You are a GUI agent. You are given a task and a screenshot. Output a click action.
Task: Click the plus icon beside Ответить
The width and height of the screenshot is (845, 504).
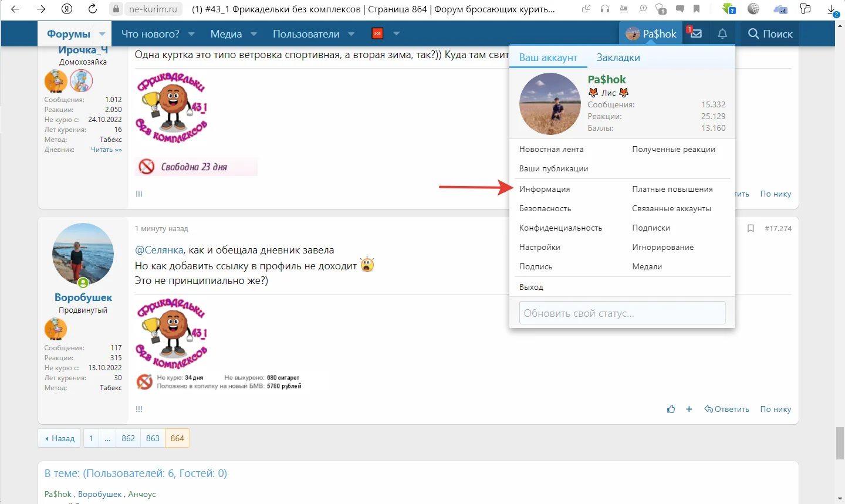[689, 409]
